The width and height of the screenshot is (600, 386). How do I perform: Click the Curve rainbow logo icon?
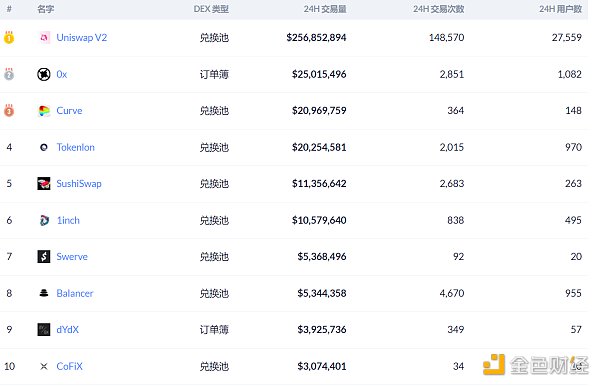[x=44, y=111]
